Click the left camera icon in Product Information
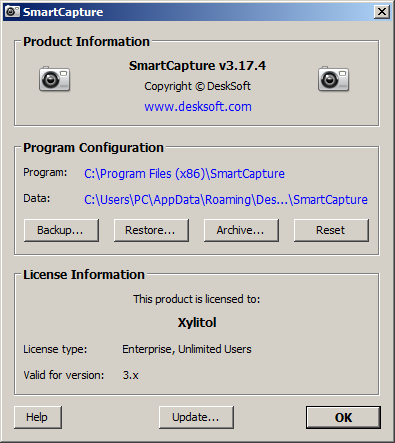Viewport: 395px width, 443px height. 55,79
